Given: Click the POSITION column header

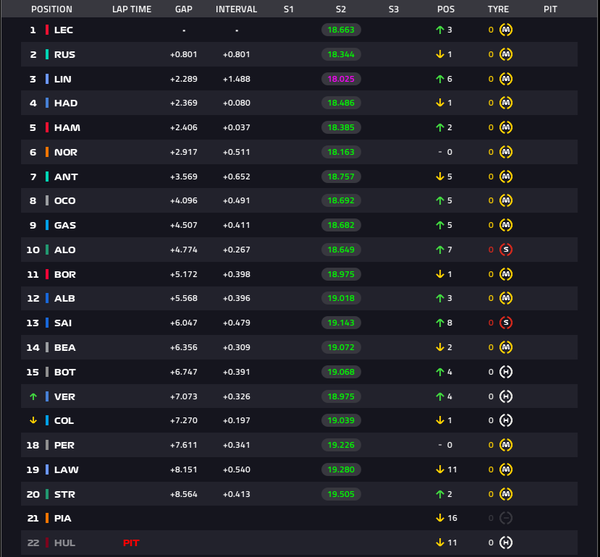Looking at the screenshot, I should click(52, 9).
